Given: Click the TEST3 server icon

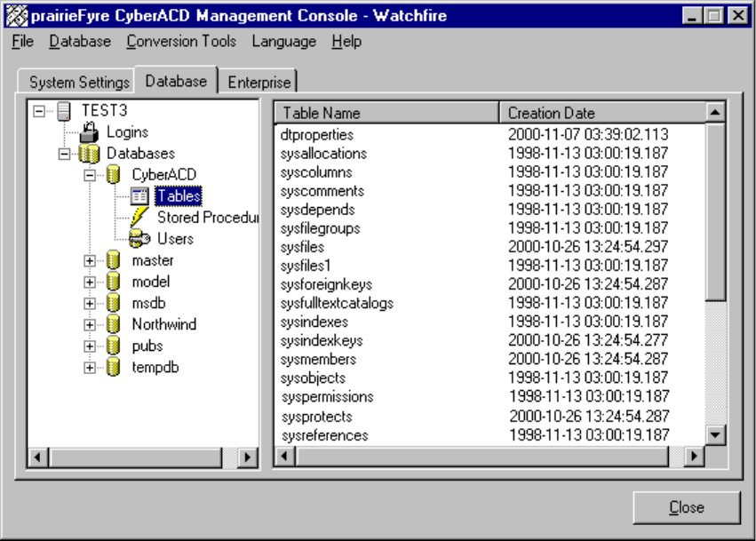Looking at the screenshot, I should pyautogui.click(x=64, y=111).
